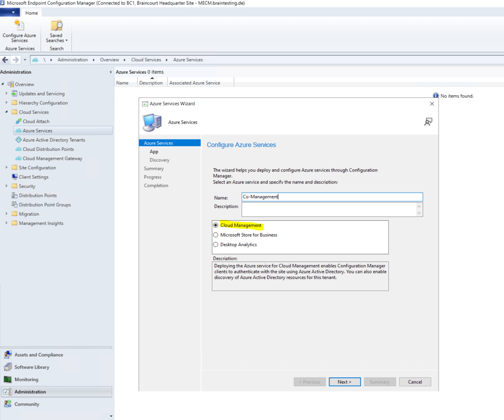The height and width of the screenshot is (420, 504).
Task: Expand the Updates and Servicing node
Action: (x=7, y=93)
